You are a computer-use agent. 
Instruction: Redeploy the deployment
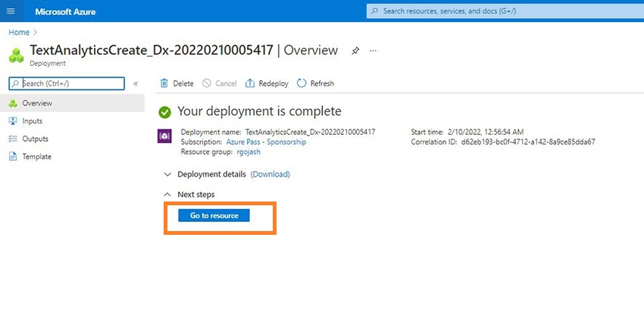point(267,83)
